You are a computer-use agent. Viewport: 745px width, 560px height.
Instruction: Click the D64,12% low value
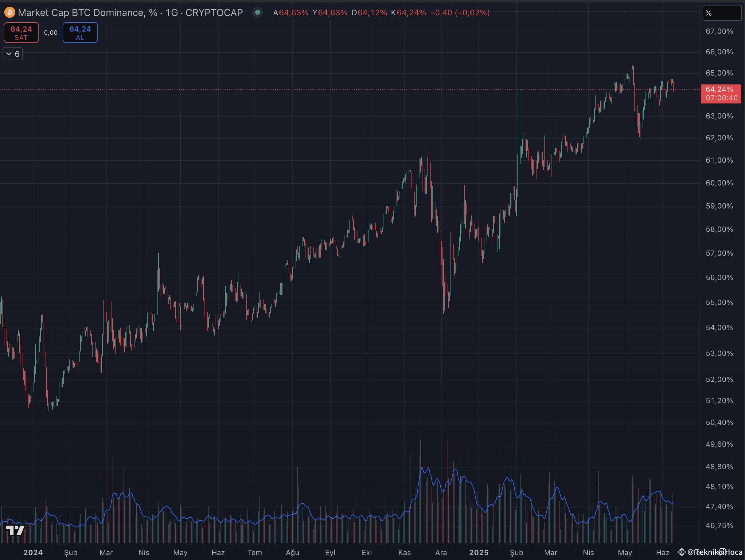coord(369,13)
